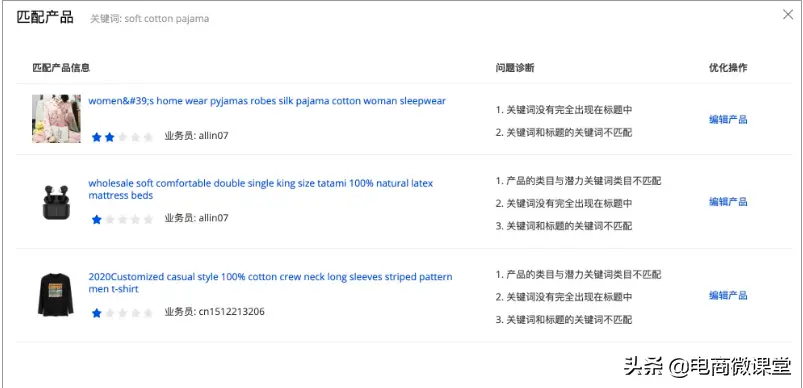The height and width of the screenshot is (388, 803).
Task: Click the 问题诊断 column header
Action: 515,68
